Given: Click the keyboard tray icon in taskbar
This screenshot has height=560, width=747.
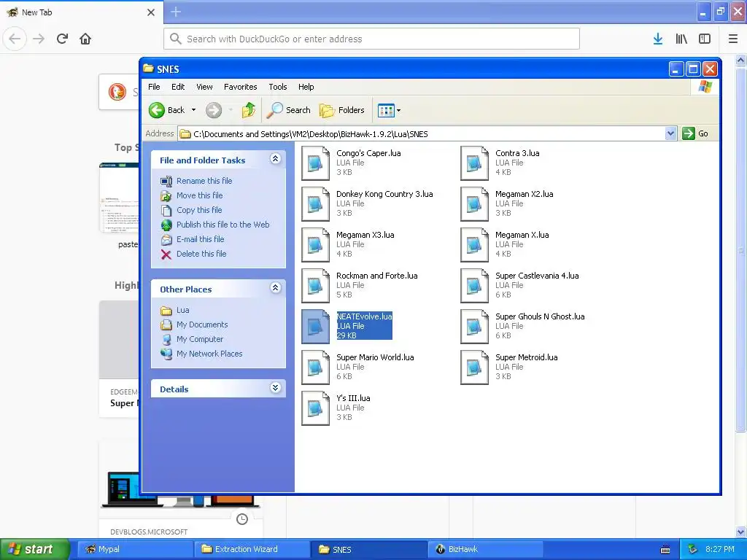Looking at the screenshot, I should point(665,550).
